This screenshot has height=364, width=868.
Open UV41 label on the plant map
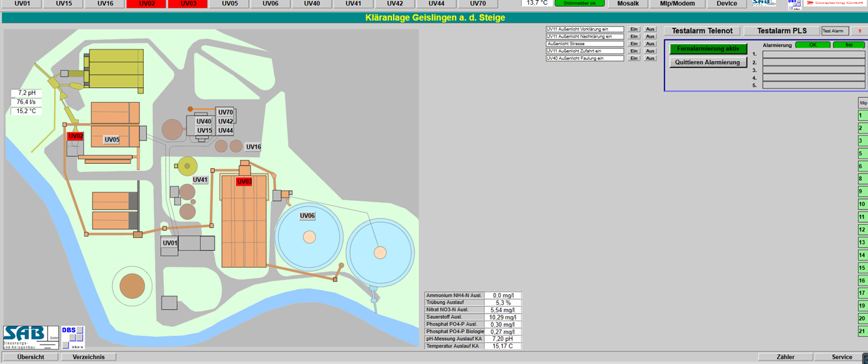click(x=200, y=180)
